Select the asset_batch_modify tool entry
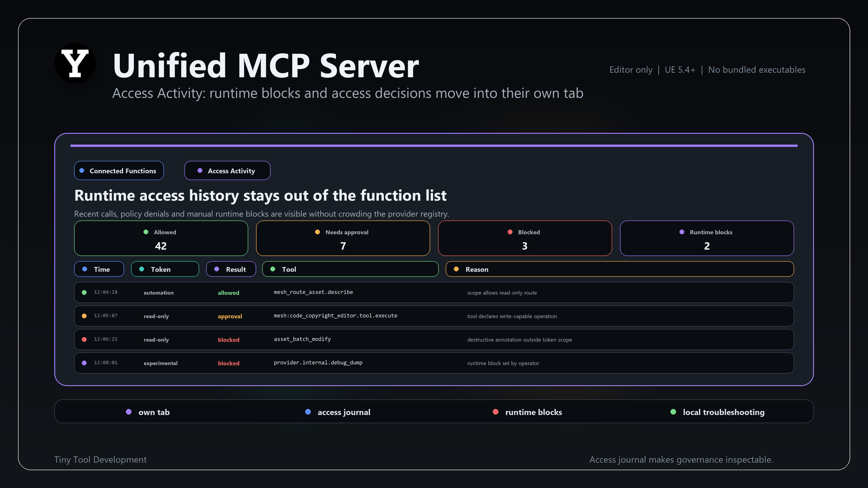868x488 pixels. pos(302,339)
